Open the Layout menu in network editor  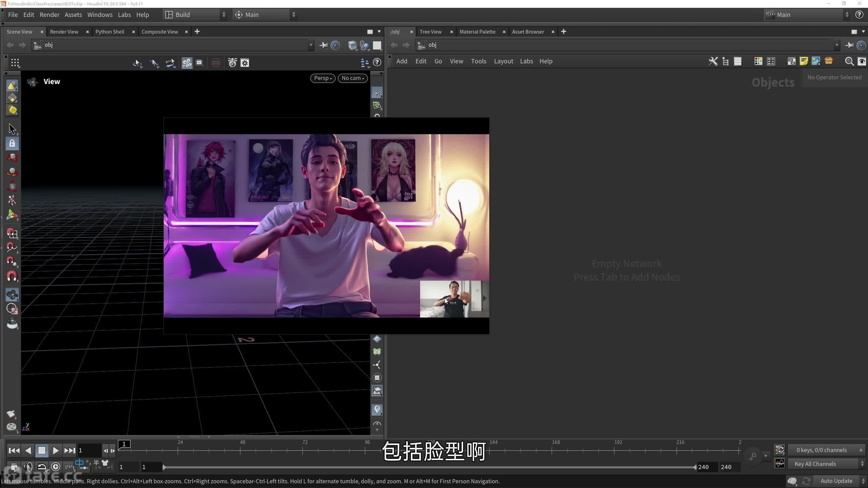coord(503,61)
